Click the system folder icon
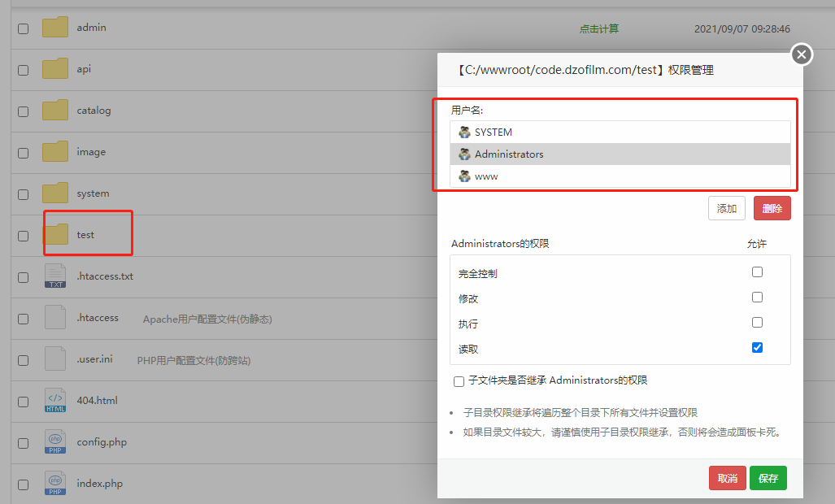This screenshot has height=504, width=835. coord(55,193)
